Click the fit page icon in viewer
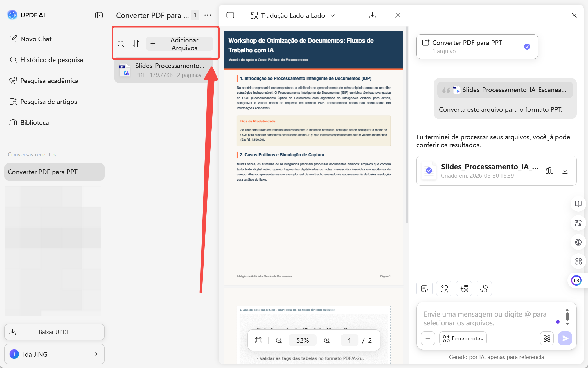This screenshot has width=588, height=368. pyautogui.click(x=258, y=340)
